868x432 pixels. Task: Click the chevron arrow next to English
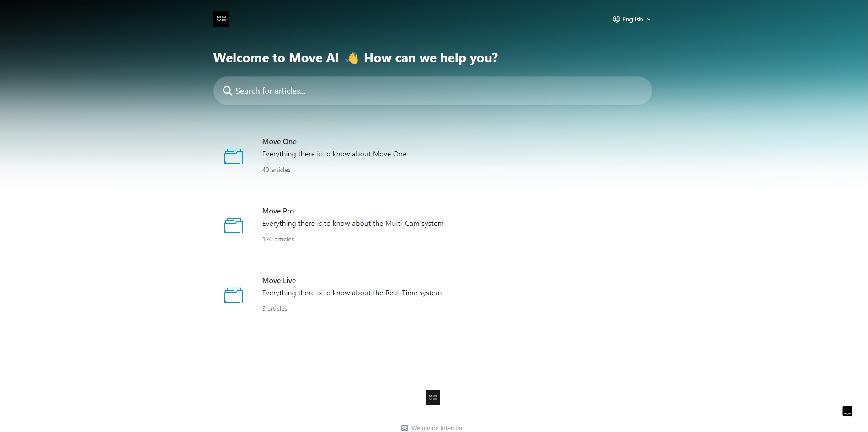tap(649, 19)
